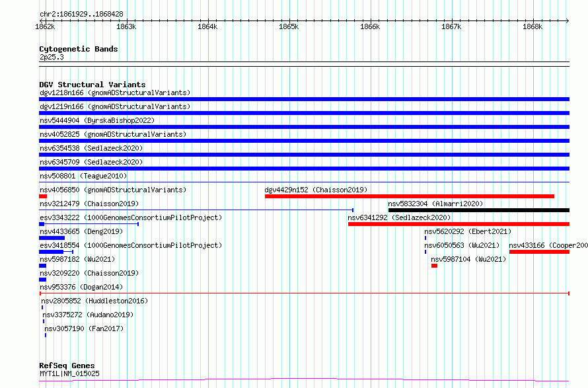Click the red nsv953376 Dogan2014 line
This screenshot has height=388, width=588.
pyautogui.click(x=304, y=293)
